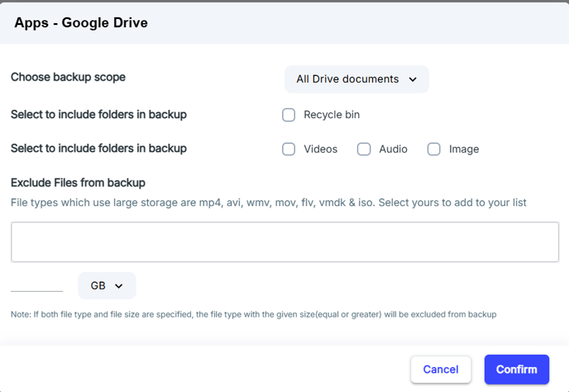The image size is (569, 392).
Task: Click the 'Choose backup scope' label
Action: [68, 77]
